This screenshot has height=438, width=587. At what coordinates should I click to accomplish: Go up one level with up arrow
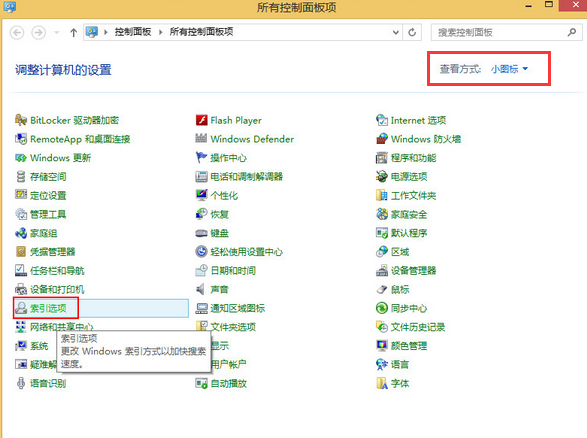pos(73,33)
